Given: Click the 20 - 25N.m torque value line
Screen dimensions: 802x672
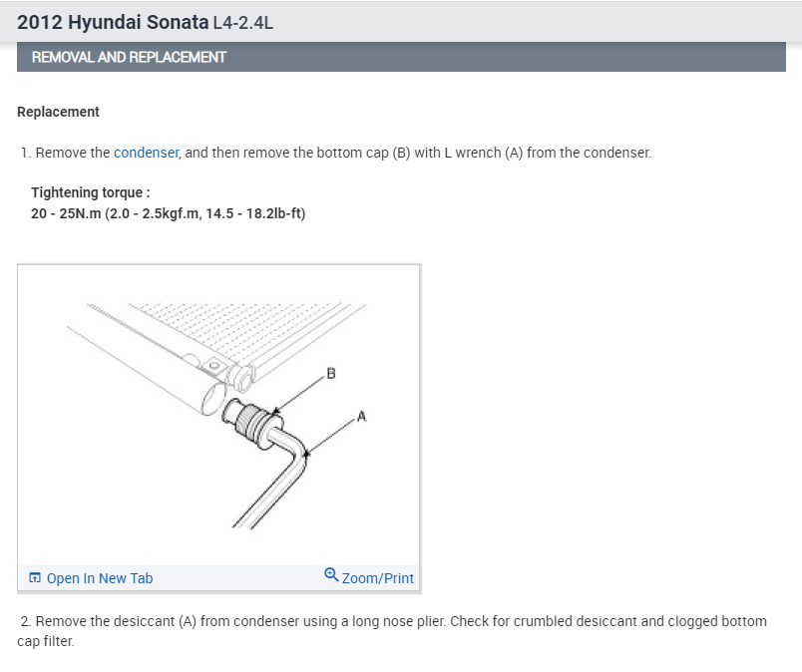Looking at the screenshot, I should (168, 213).
